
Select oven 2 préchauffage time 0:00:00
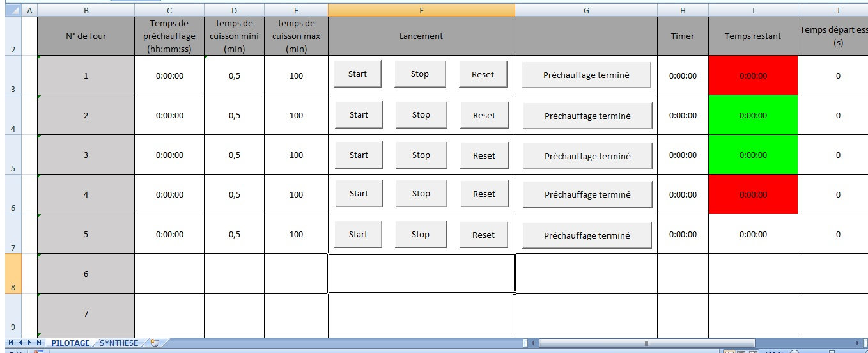pos(169,115)
